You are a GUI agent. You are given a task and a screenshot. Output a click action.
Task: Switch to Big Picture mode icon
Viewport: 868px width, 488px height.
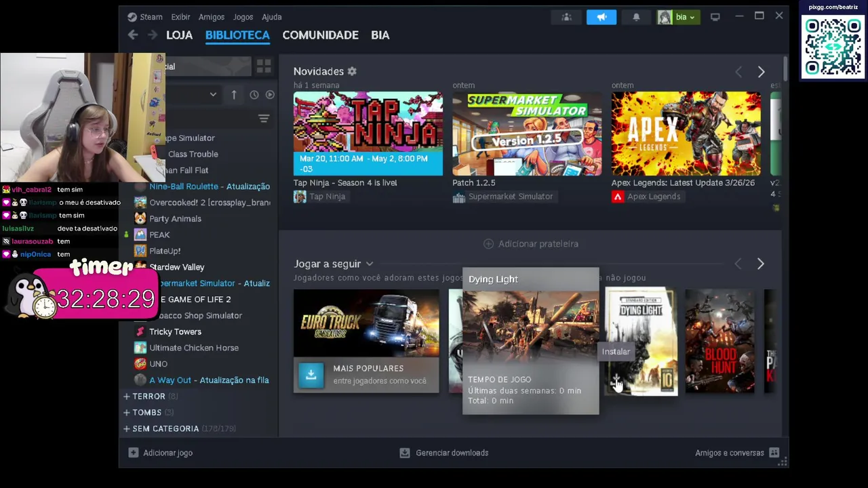(x=715, y=17)
